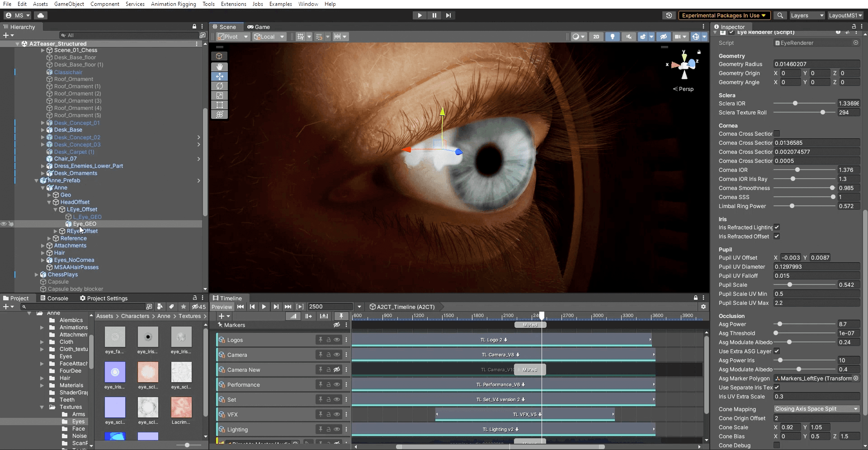
Task: Toggle the scene lighting bulb icon
Action: (613, 37)
